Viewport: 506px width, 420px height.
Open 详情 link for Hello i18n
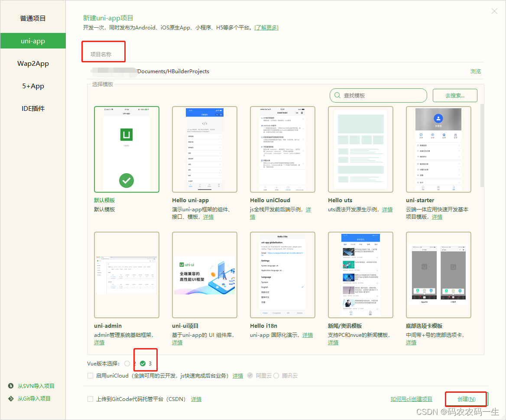pyautogui.click(x=308, y=335)
